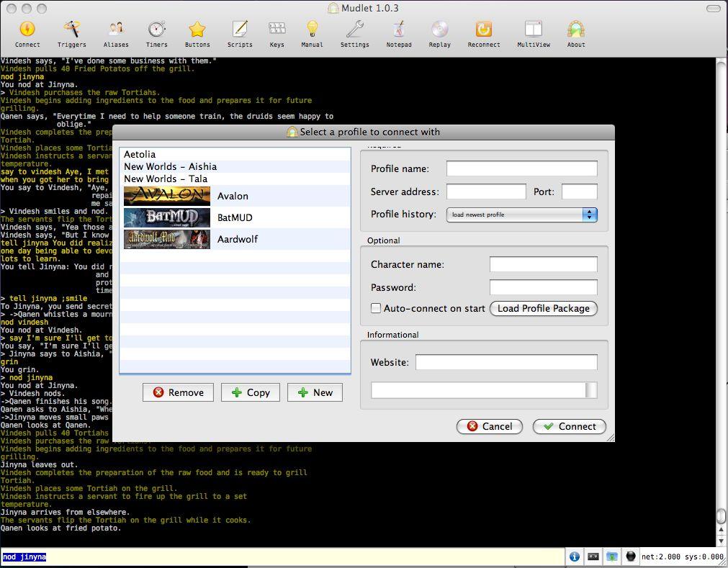This screenshot has height=568, width=728.
Task: Click the command input line with "nod jinyna"
Action: point(282,556)
